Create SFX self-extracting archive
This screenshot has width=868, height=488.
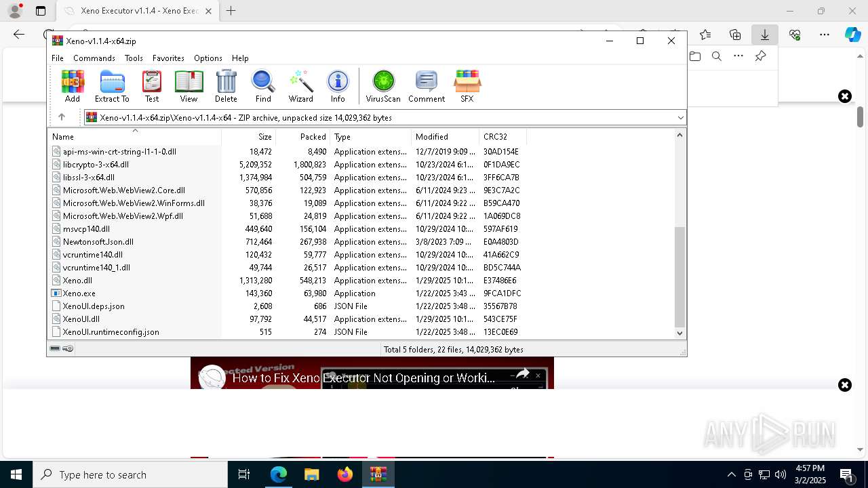(467, 86)
